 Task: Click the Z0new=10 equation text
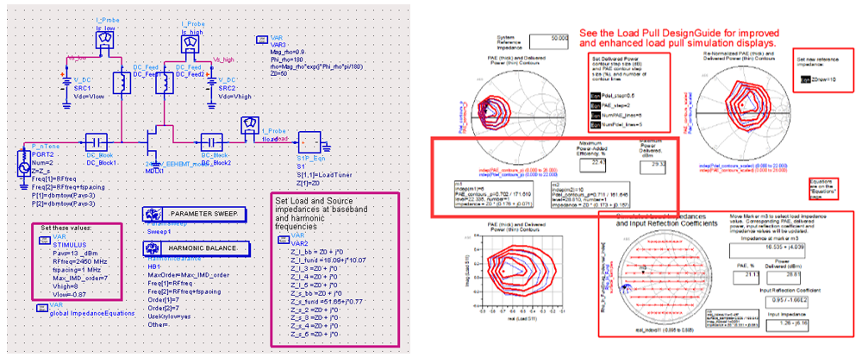pyautogui.click(x=824, y=78)
